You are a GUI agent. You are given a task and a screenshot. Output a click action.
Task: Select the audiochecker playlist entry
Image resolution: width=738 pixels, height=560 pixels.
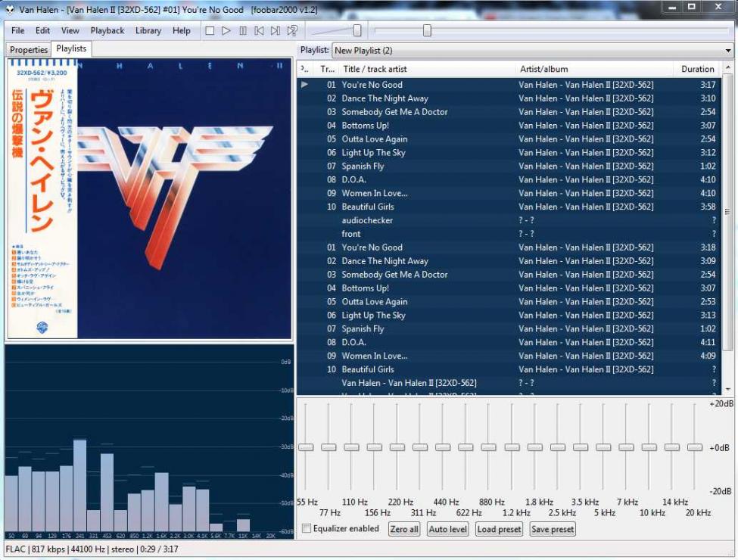509,220
